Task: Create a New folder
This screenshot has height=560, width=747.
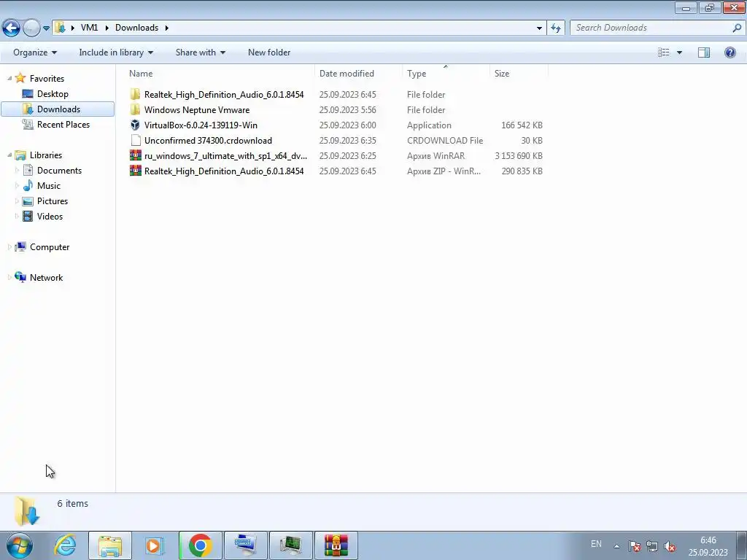Action: (x=269, y=52)
